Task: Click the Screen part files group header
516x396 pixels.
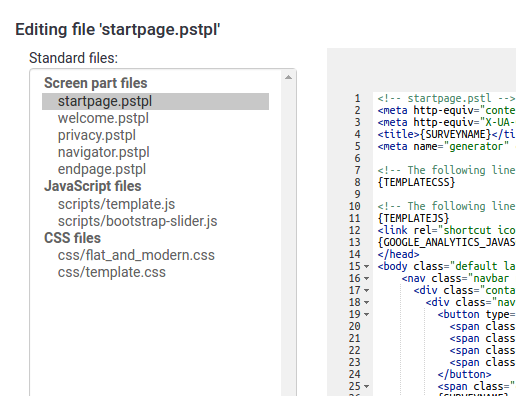Action: point(96,83)
